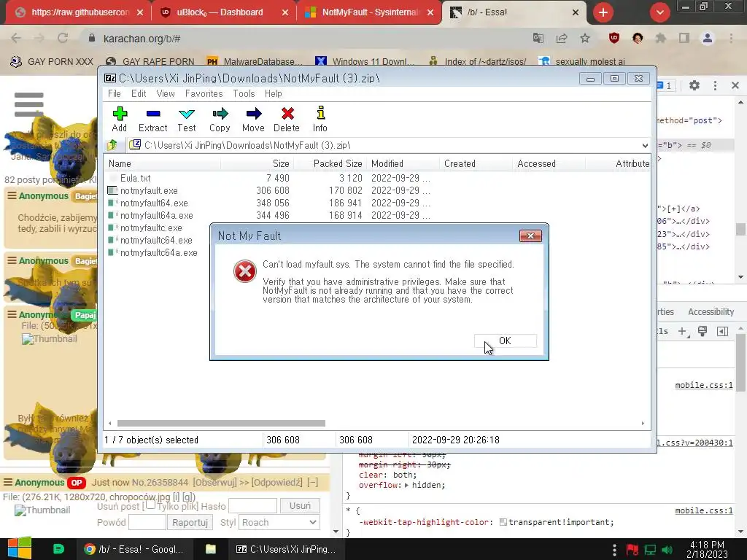Open the hamburger menu on karachan page
Image resolution: width=747 pixels, height=560 pixels.
coord(29,104)
